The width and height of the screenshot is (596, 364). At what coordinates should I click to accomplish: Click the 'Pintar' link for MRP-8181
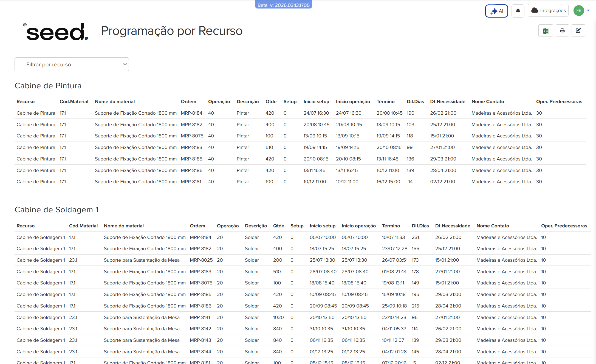243,181
